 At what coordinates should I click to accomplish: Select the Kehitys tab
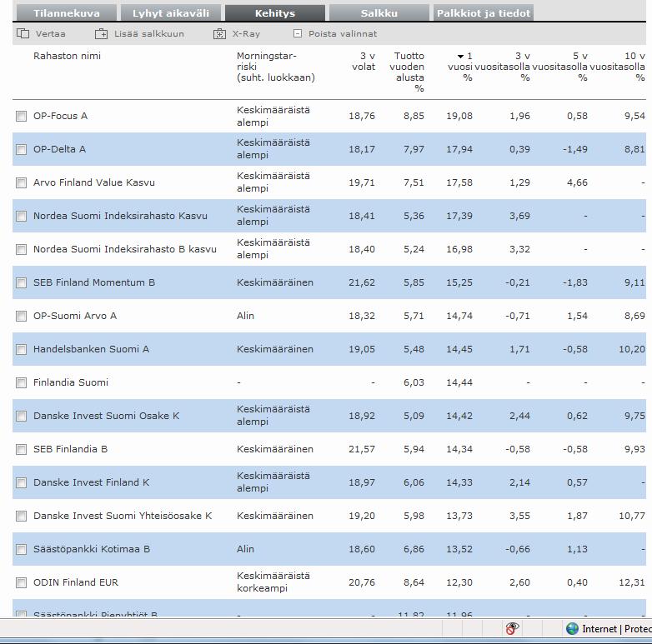pos(275,13)
